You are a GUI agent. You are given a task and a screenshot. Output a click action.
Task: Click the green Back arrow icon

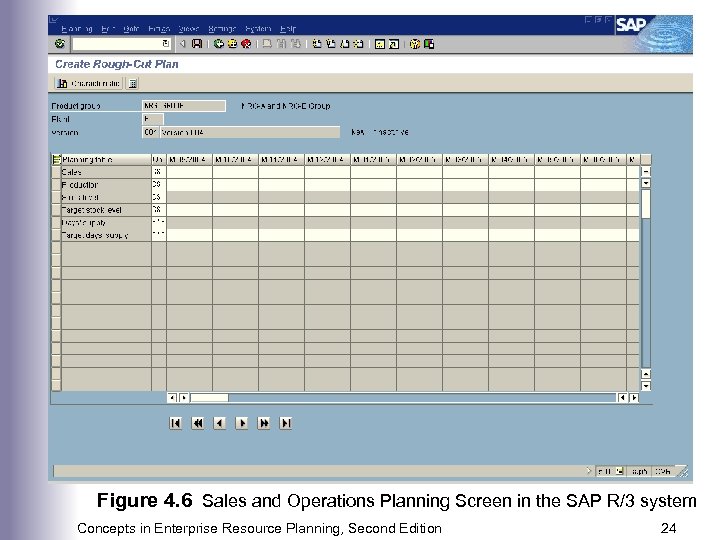coord(219,44)
